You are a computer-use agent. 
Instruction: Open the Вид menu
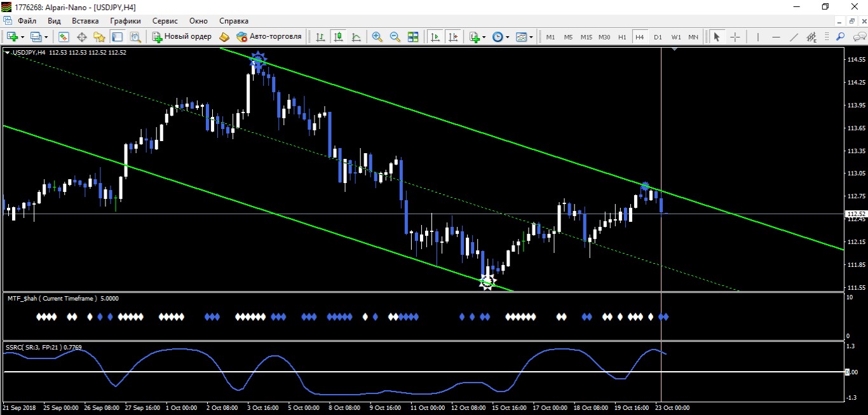tap(55, 21)
